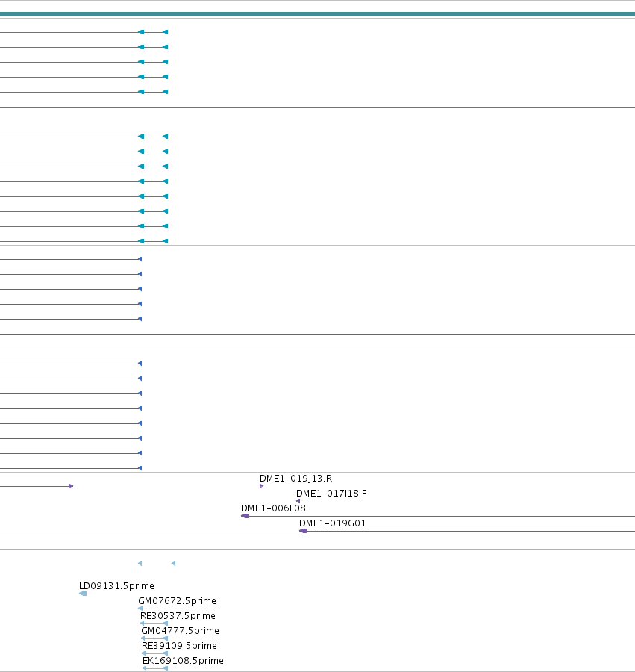Select the EK169108.5prime EST label
Image resolution: width=635 pixels, height=672 pixels.
(x=183, y=661)
